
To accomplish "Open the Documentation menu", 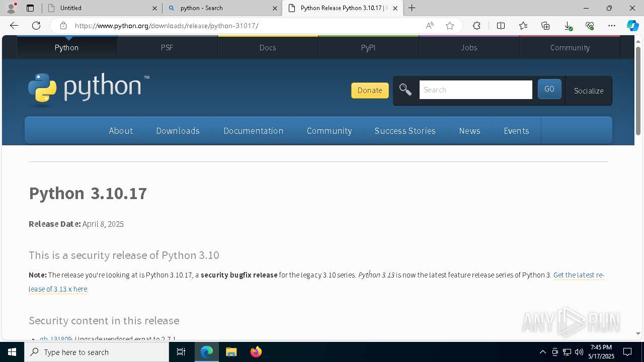I will point(253,131).
